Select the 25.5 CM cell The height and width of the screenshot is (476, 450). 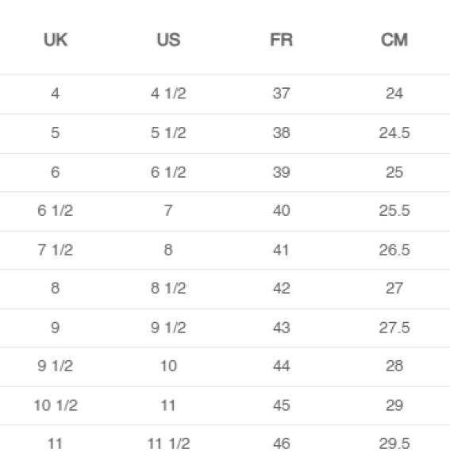coord(394,210)
